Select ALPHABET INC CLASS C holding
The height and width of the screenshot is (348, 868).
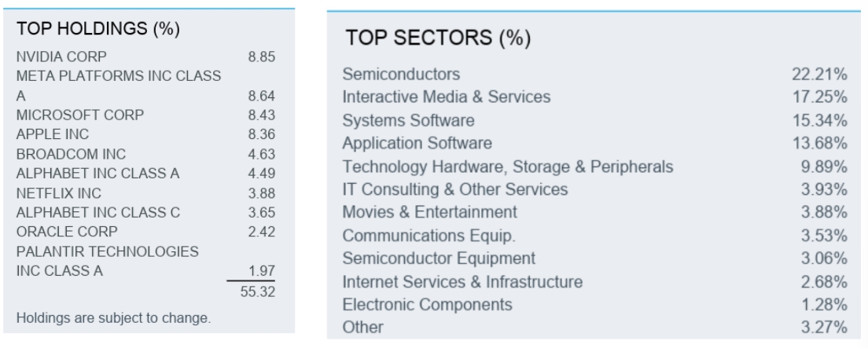pyautogui.click(x=97, y=212)
